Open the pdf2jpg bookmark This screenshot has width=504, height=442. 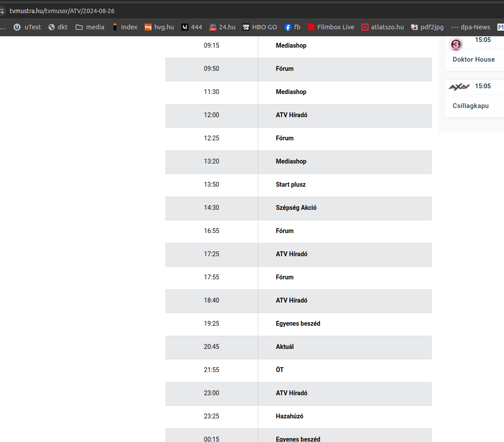[427, 27]
